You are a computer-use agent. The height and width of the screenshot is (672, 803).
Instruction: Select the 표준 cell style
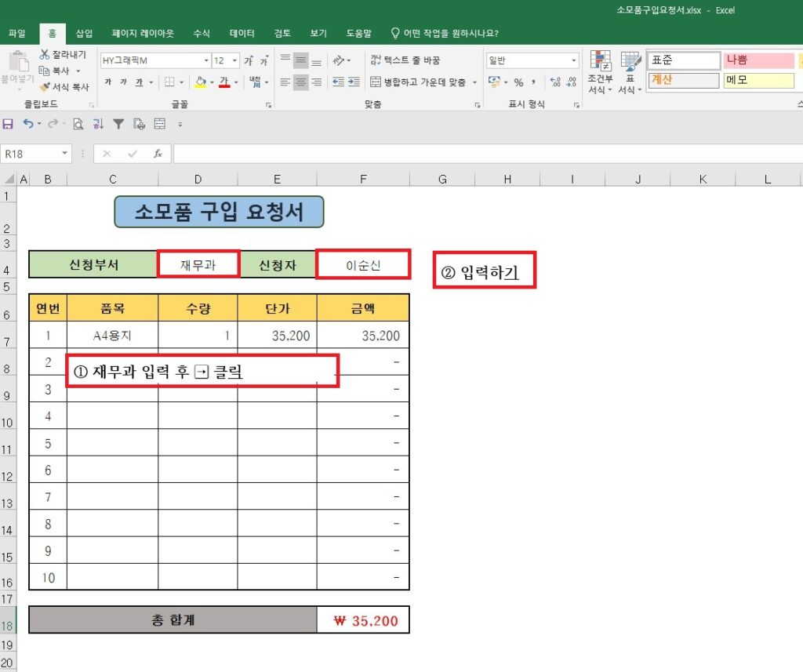point(683,60)
